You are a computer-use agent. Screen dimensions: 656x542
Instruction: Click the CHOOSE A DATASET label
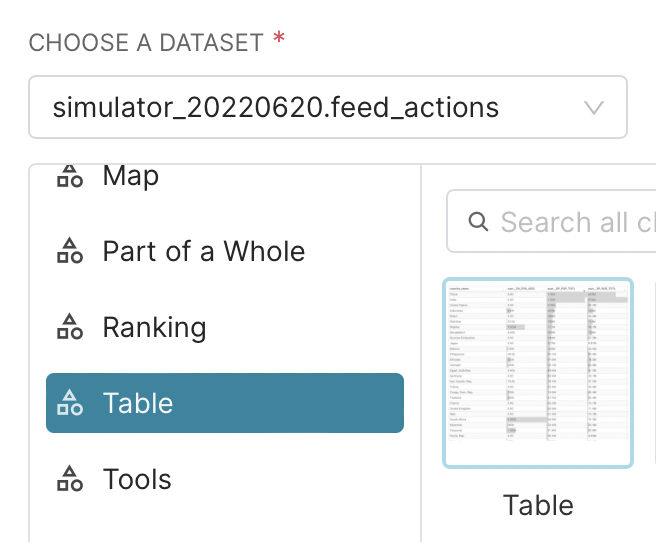(x=146, y=43)
